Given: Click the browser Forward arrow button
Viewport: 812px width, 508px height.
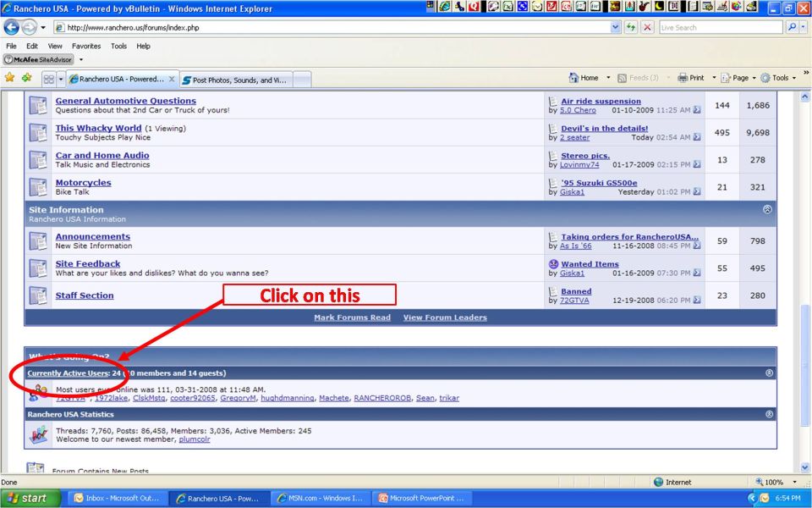Looking at the screenshot, I should click(x=29, y=27).
